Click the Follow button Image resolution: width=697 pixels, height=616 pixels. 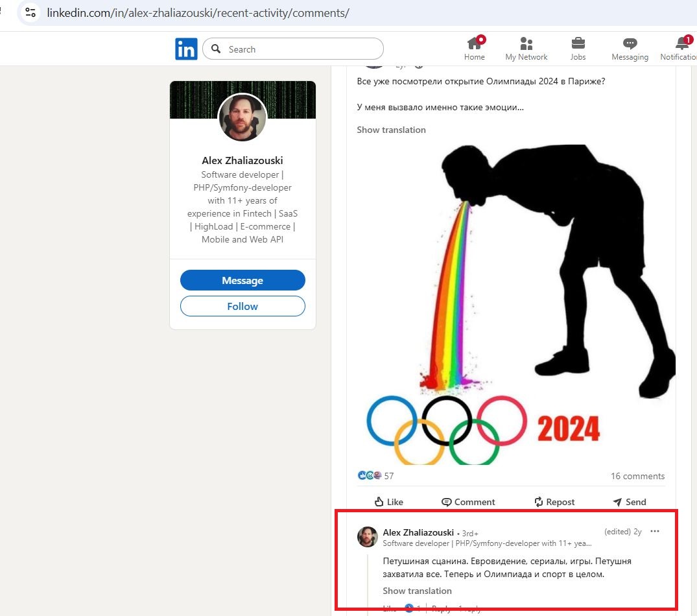tap(242, 306)
